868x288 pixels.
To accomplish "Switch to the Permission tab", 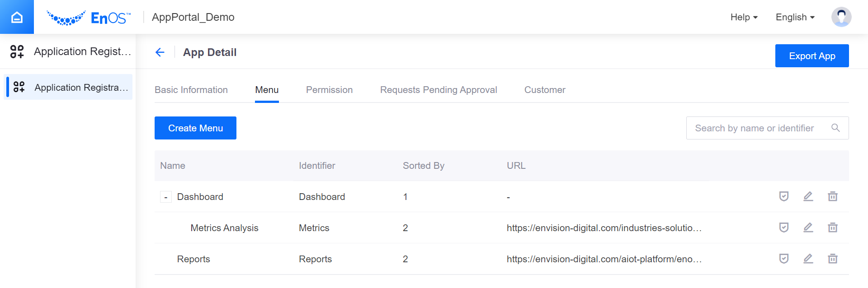I will tap(329, 90).
